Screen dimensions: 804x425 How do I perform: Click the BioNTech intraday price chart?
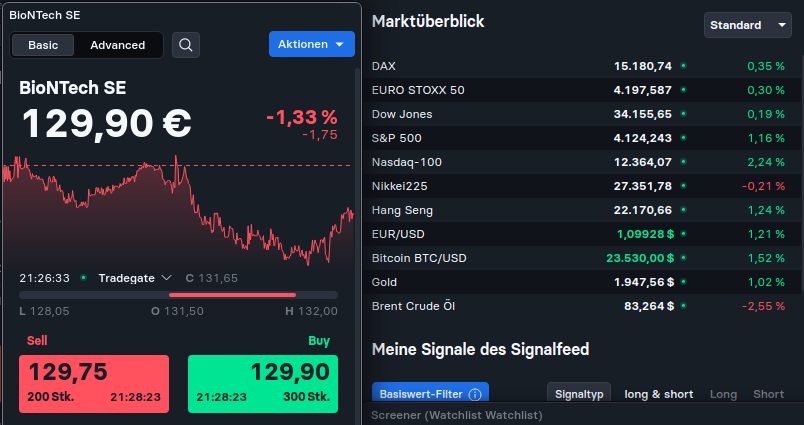[179, 212]
